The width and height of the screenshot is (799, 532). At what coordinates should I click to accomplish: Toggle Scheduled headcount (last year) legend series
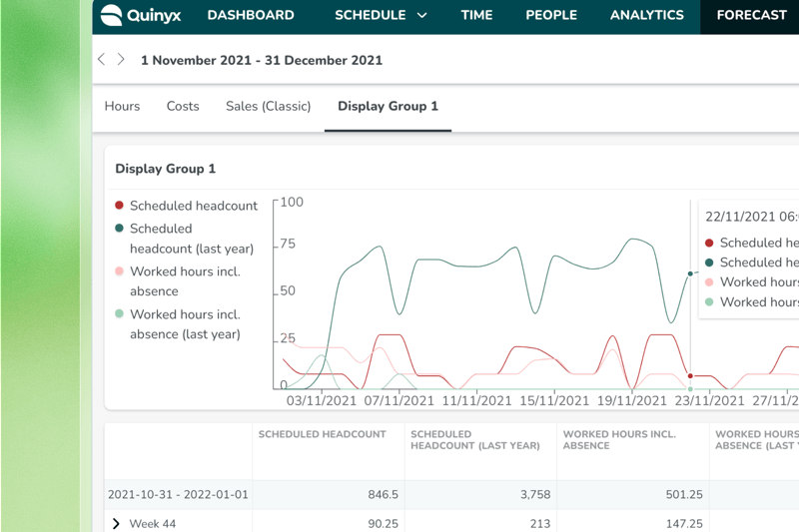click(x=191, y=239)
